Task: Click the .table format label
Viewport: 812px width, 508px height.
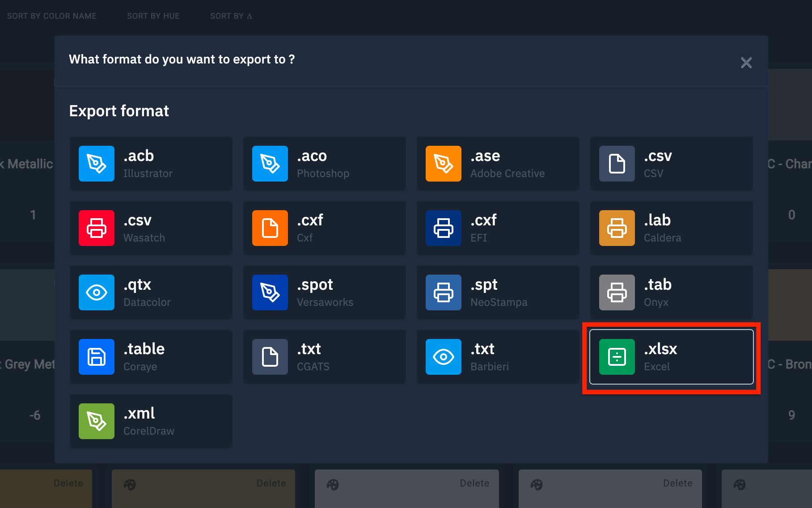Action: 144,349
